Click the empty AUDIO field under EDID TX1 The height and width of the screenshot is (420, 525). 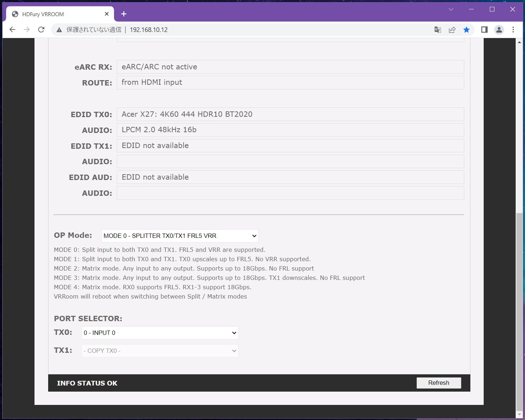click(290, 161)
